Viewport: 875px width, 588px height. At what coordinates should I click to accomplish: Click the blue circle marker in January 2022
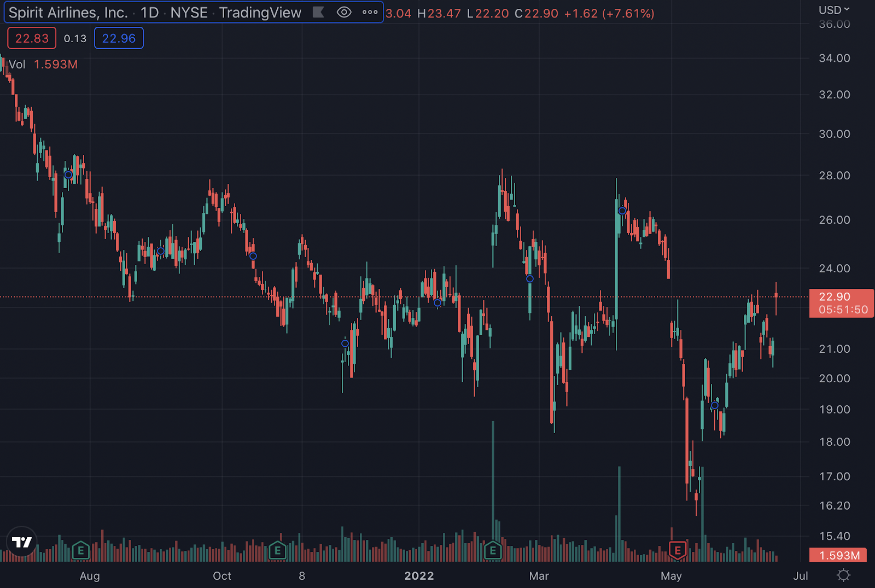437,303
